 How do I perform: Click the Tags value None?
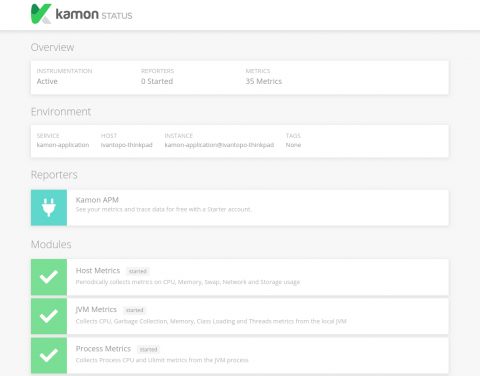pos(293,145)
